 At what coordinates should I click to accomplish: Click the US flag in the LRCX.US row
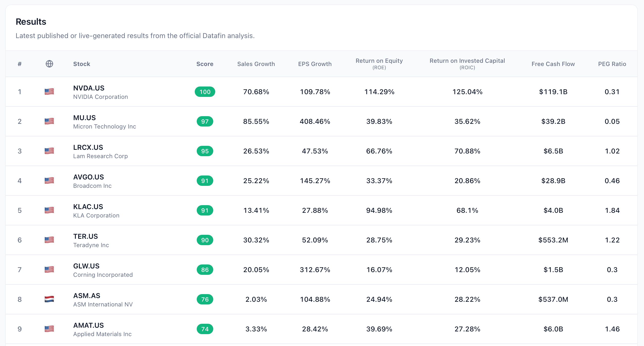coord(49,151)
